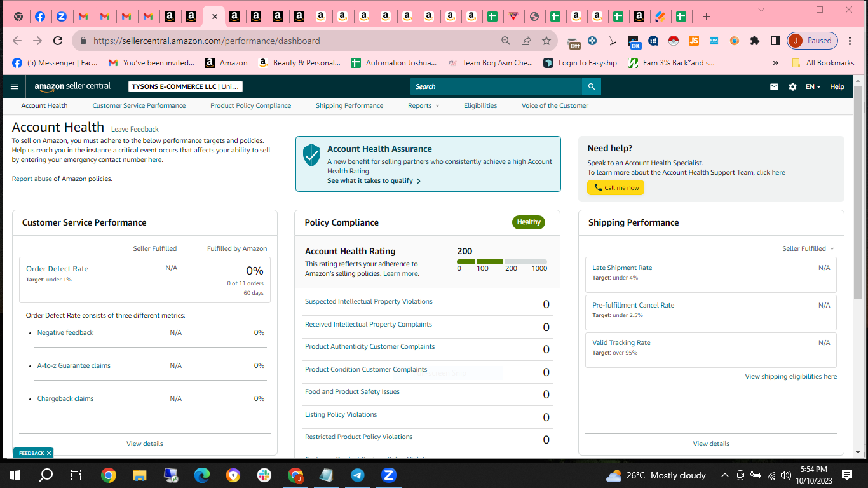Screen dimensions: 868x488
Task: Reload the page with the refresh icon
Action: click(58, 41)
